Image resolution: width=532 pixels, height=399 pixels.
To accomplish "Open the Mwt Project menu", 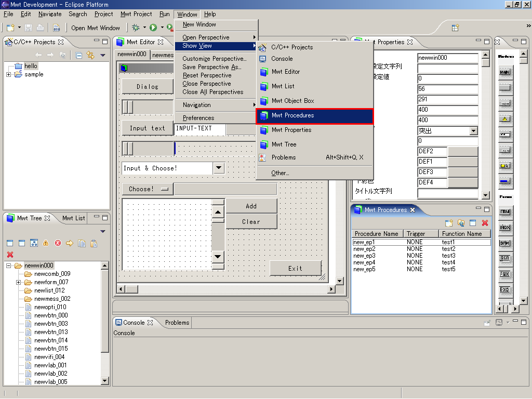I will (x=137, y=14).
